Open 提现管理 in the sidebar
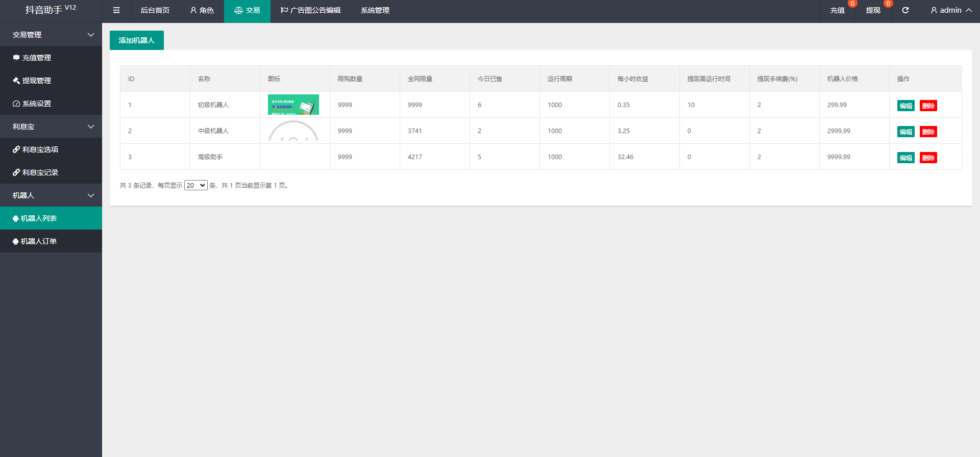Viewport: 980px width, 457px height. [x=51, y=81]
